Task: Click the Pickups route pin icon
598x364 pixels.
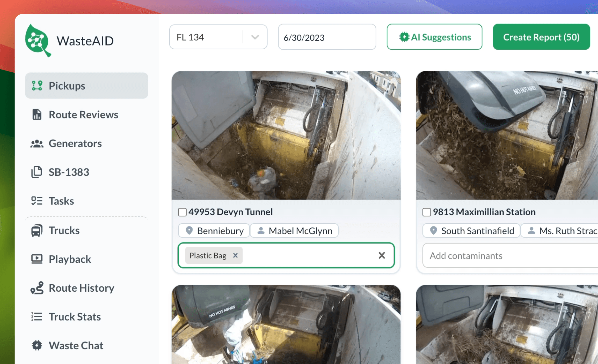Action: (x=37, y=86)
